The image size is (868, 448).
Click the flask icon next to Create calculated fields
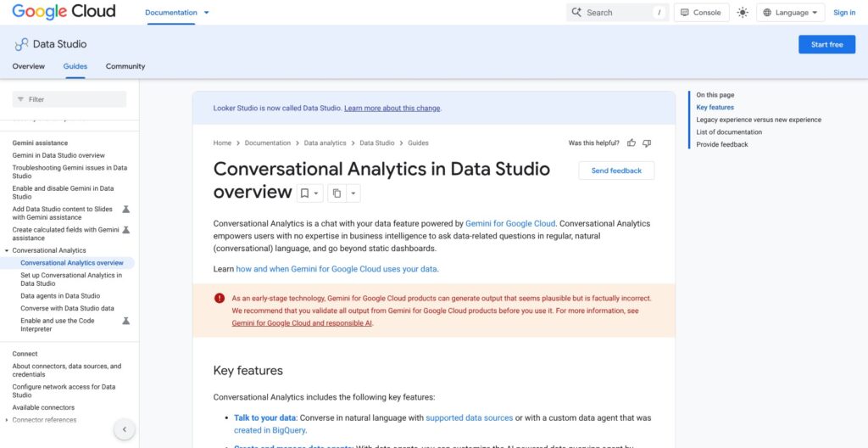[x=125, y=230]
